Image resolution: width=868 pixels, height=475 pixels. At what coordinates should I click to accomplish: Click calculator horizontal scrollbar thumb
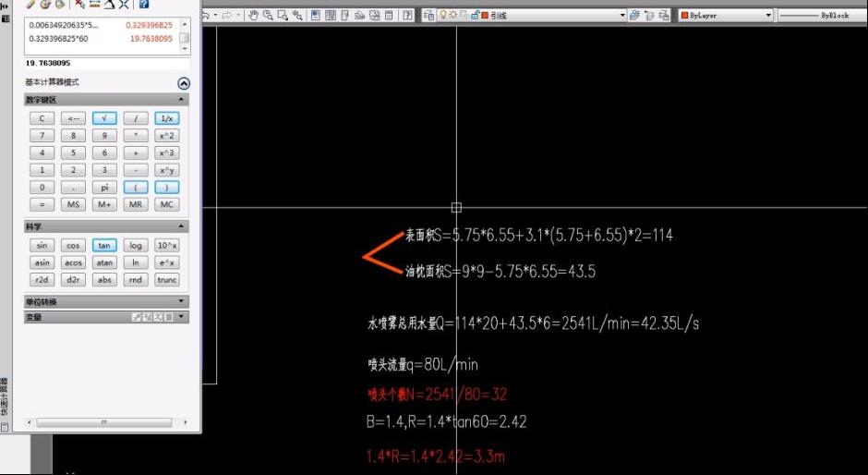(104, 422)
